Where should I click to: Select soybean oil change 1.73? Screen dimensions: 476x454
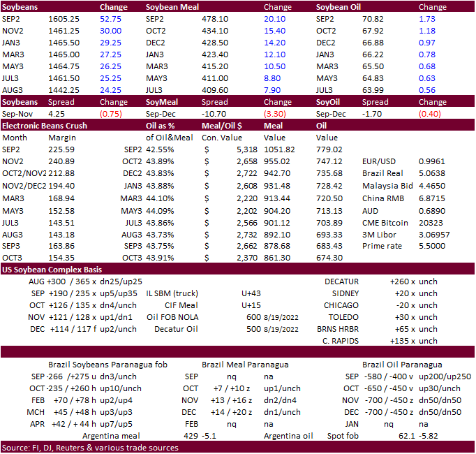point(427,19)
